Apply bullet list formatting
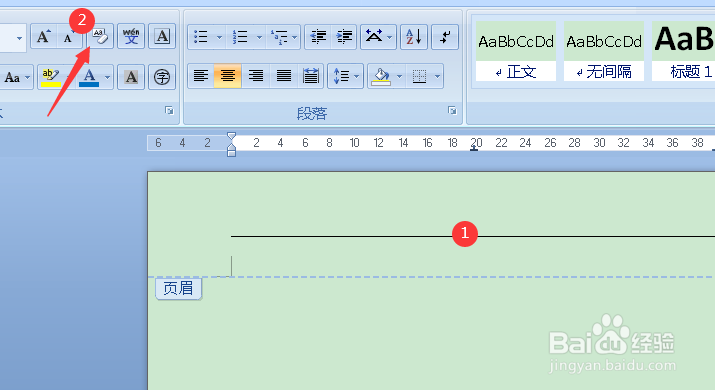The width and height of the screenshot is (715, 390). point(201,36)
